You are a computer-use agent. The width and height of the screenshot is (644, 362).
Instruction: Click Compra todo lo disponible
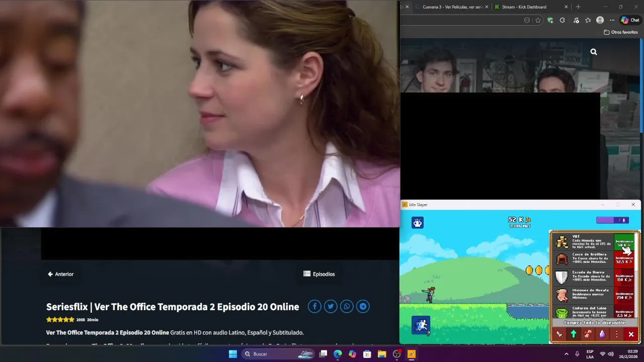(x=595, y=323)
